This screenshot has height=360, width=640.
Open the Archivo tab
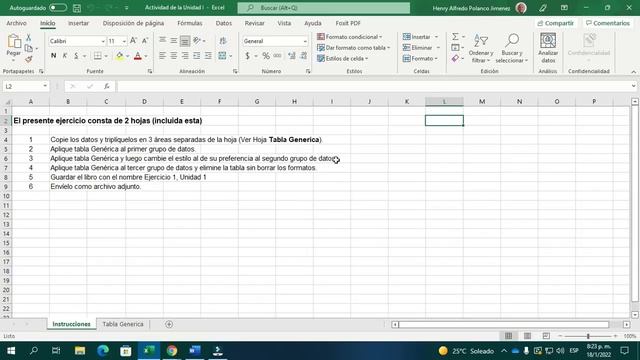(x=16, y=23)
